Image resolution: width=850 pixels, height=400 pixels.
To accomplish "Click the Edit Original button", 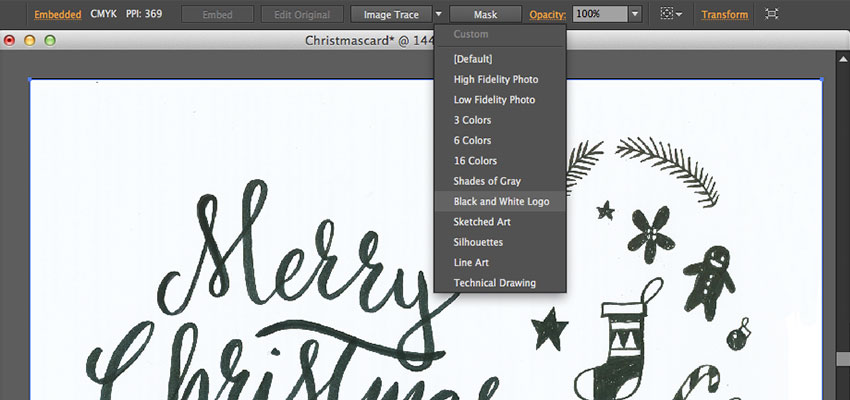I will click(302, 15).
